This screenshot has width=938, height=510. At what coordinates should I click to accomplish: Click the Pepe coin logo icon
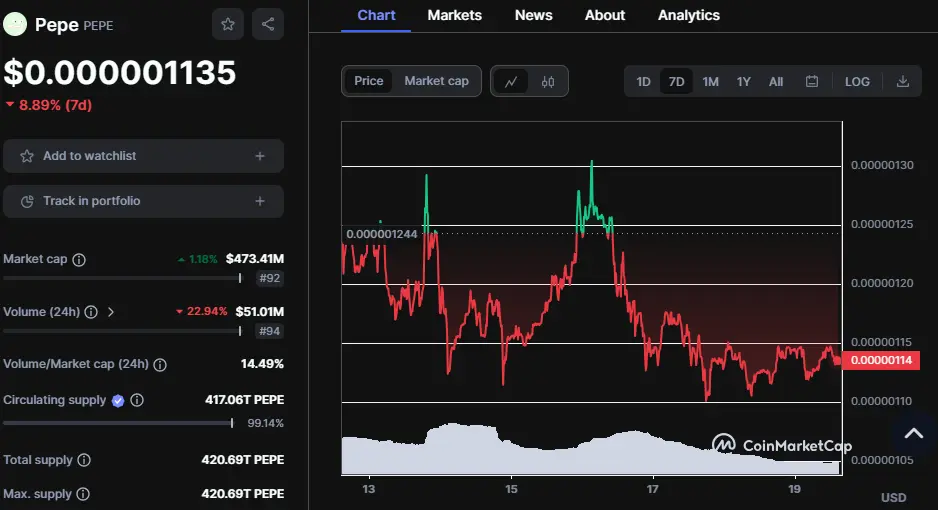(x=14, y=25)
